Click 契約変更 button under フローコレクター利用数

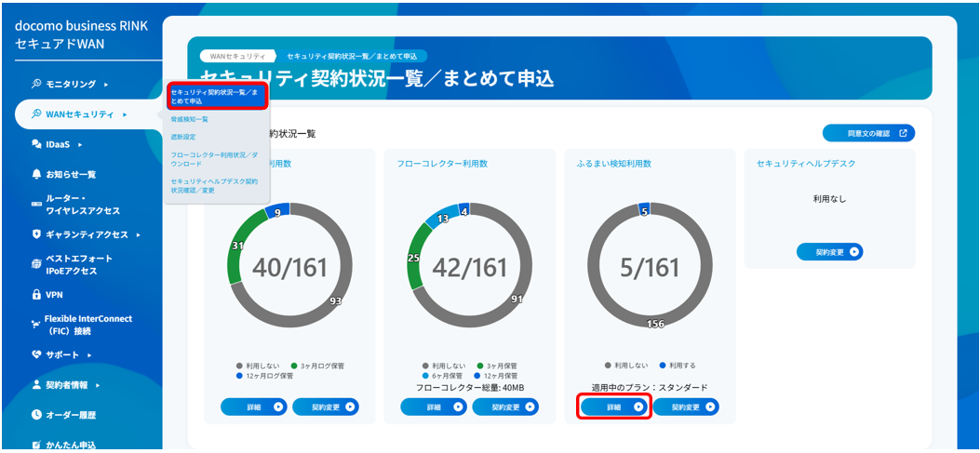pos(505,407)
